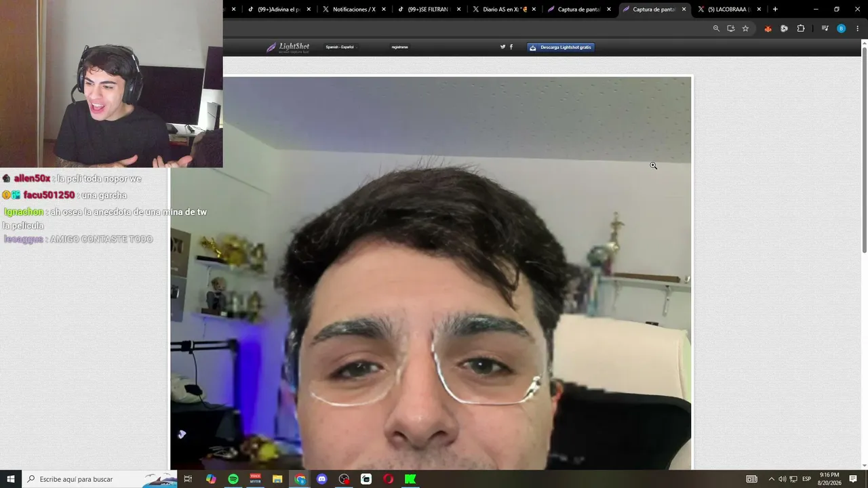Open a new browser tab
This screenshot has width=868, height=488.
pos(775,9)
